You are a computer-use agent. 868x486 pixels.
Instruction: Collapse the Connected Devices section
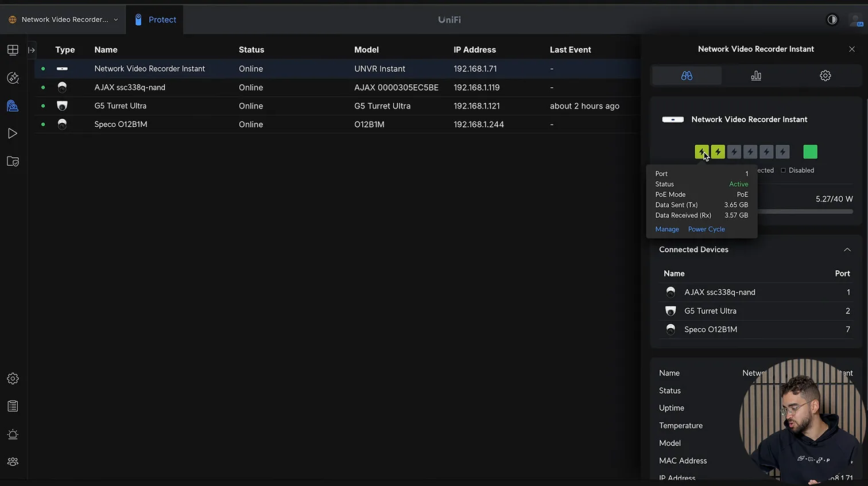(847, 250)
